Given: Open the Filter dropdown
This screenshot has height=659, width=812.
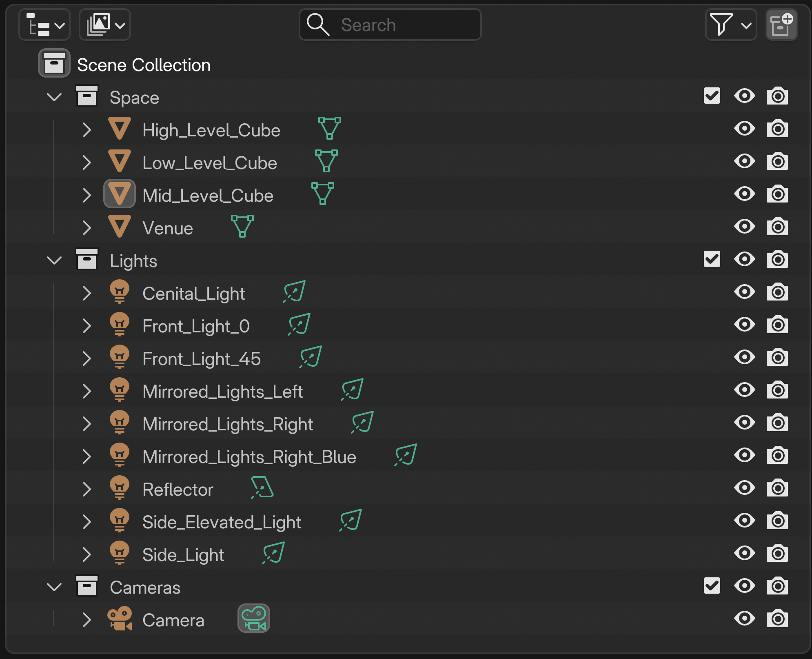Looking at the screenshot, I should [x=730, y=25].
